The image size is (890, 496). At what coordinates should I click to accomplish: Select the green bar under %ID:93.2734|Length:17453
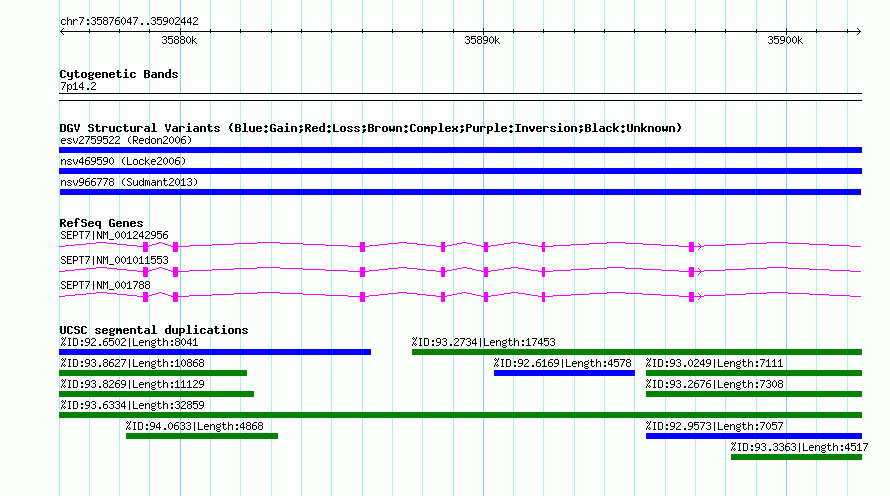tap(637, 352)
